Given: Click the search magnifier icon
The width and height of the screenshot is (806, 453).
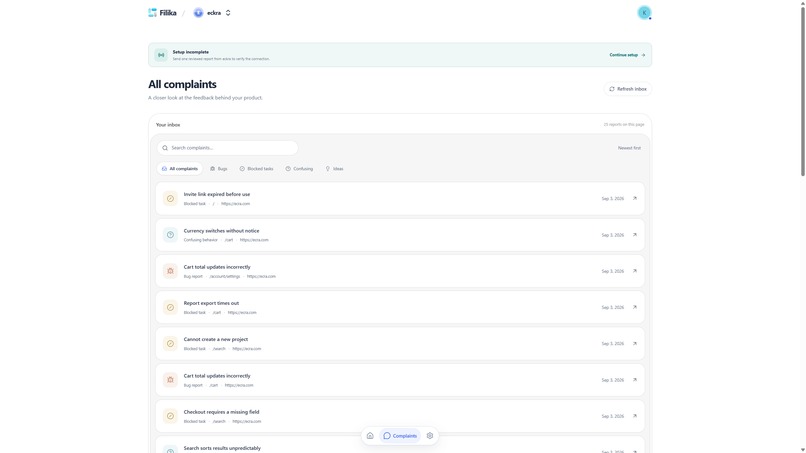Looking at the screenshot, I should coord(165,148).
